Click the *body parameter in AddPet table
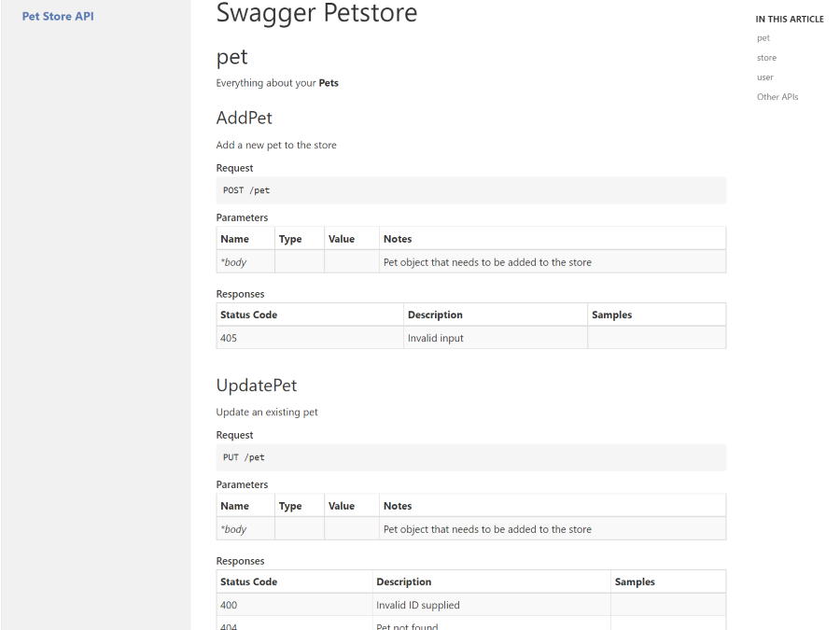Image resolution: width=840 pixels, height=630 pixels. pyautogui.click(x=233, y=262)
